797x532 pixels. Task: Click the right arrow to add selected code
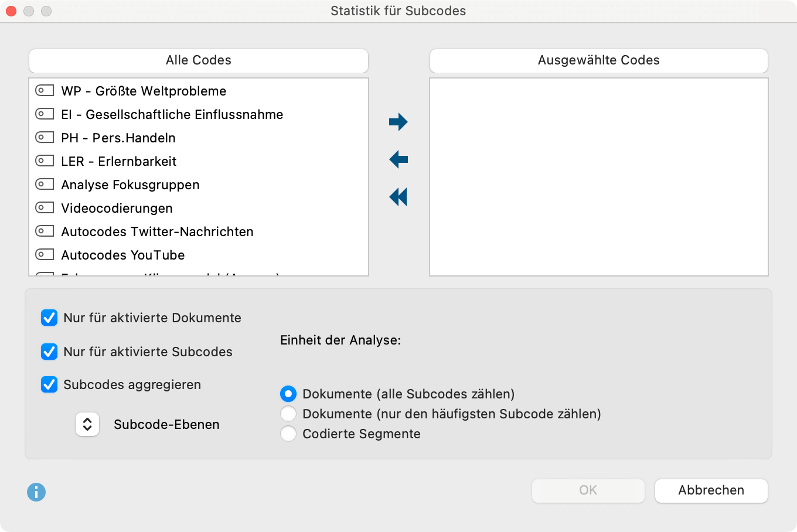coord(398,122)
